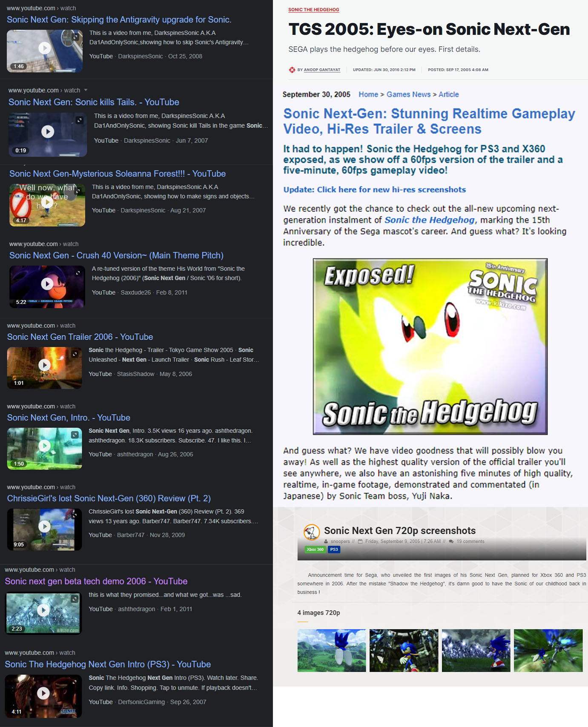Expand preview icon on Antigravity upgrade thumbnail
588x727 pixels.
click(75, 37)
